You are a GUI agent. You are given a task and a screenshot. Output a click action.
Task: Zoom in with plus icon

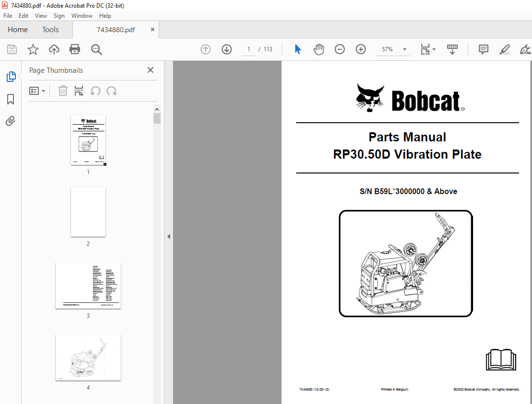361,49
